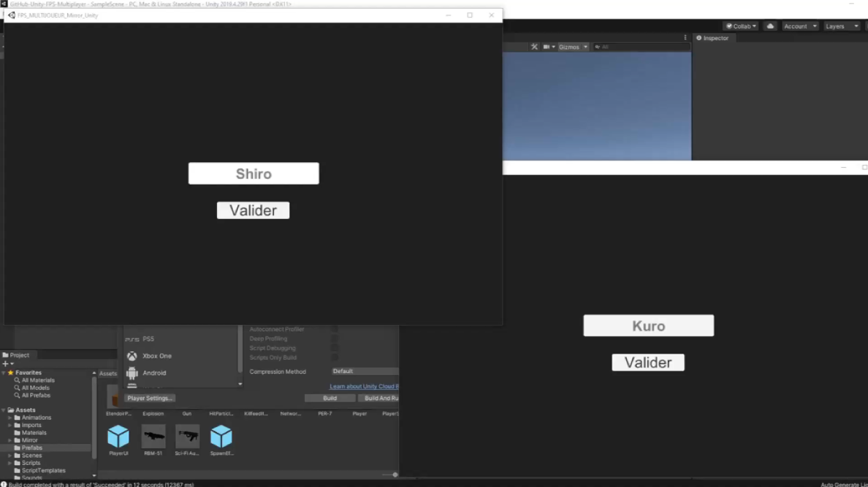
Task: Click the Valider button below Shiro
Action: click(253, 210)
